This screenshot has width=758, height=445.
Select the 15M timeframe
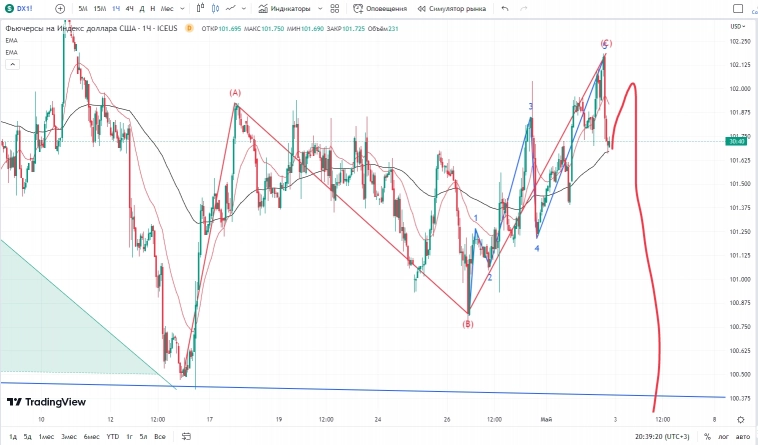[100, 9]
